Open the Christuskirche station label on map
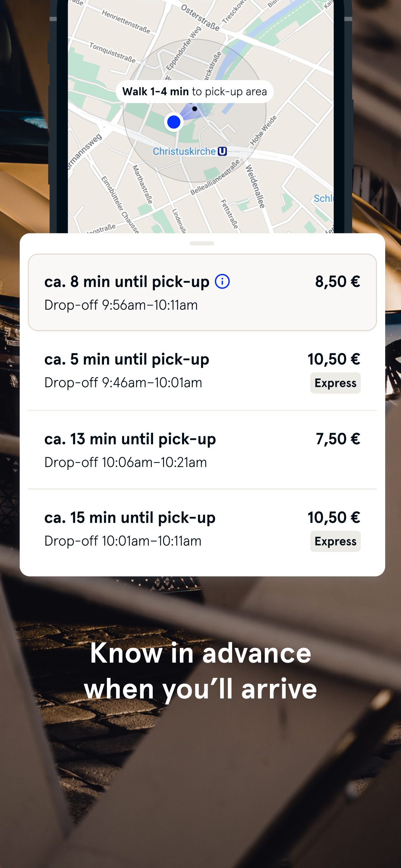The image size is (401, 868). click(x=184, y=151)
